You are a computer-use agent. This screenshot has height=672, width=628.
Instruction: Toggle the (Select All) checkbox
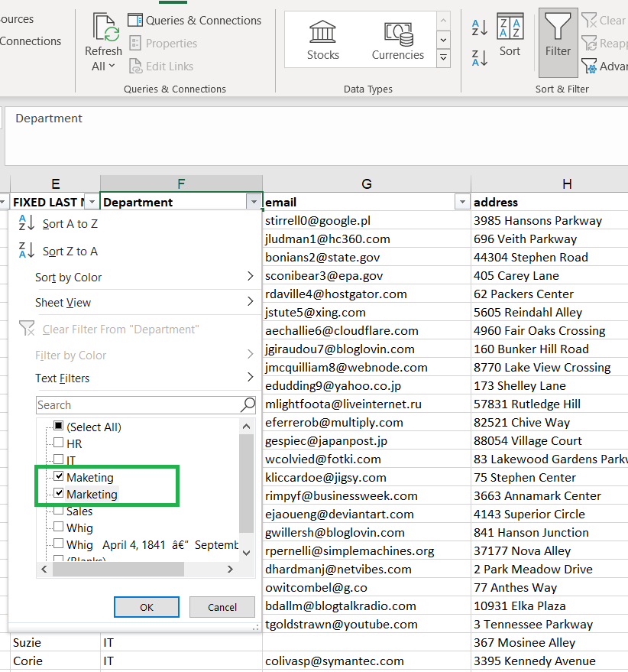pyautogui.click(x=58, y=426)
